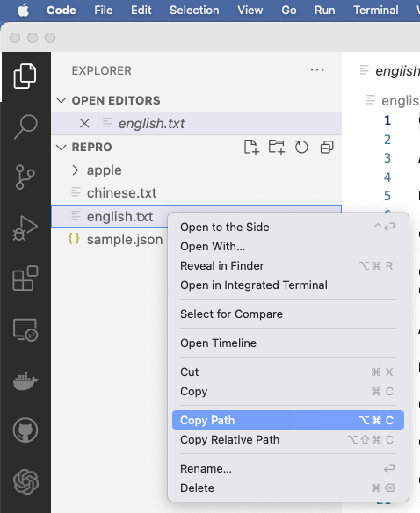
Task: Open the Edit menu
Action: 141,11
